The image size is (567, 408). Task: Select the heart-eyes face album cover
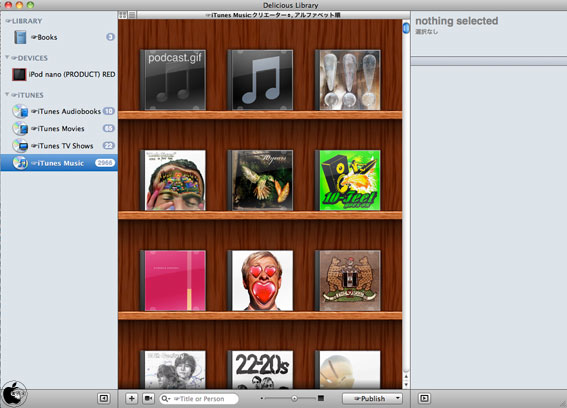tap(260, 280)
